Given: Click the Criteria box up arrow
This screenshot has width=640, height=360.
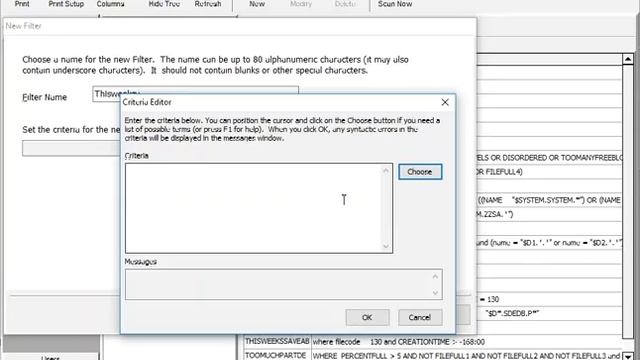Looking at the screenshot, I should click(x=386, y=170).
